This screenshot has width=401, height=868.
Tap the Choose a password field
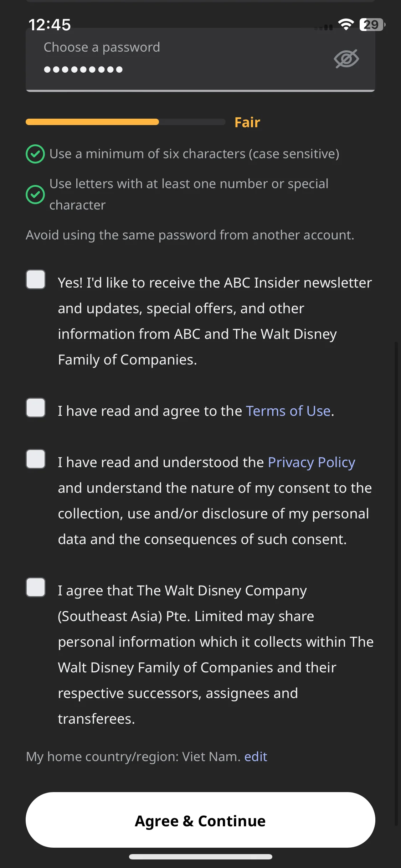click(x=200, y=59)
